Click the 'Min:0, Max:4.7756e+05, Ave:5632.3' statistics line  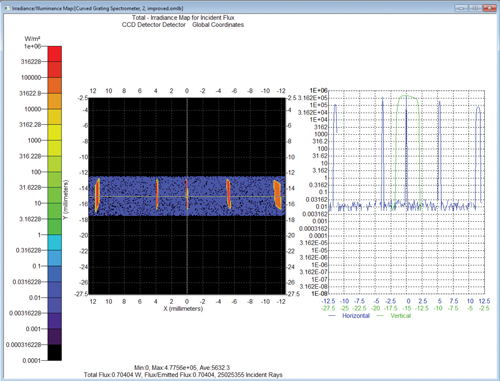(182, 368)
